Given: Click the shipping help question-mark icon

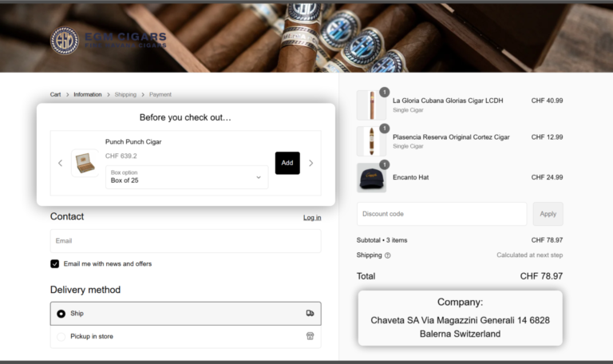Looking at the screenshot, I should tap(387, 255).
